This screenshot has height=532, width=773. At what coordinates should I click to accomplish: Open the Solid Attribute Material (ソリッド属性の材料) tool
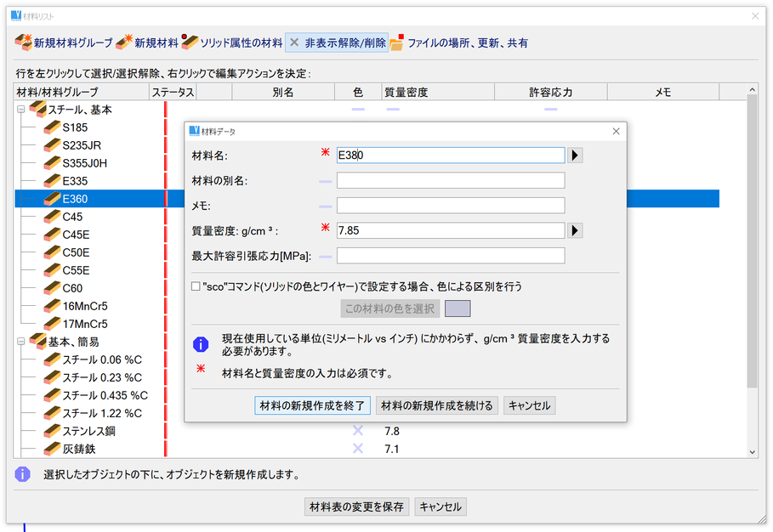point(190,42)
